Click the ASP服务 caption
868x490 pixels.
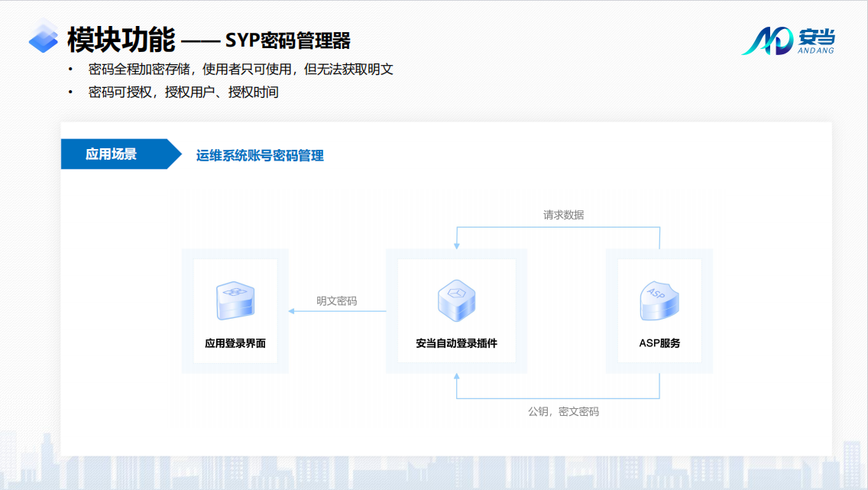click(659, 343)
